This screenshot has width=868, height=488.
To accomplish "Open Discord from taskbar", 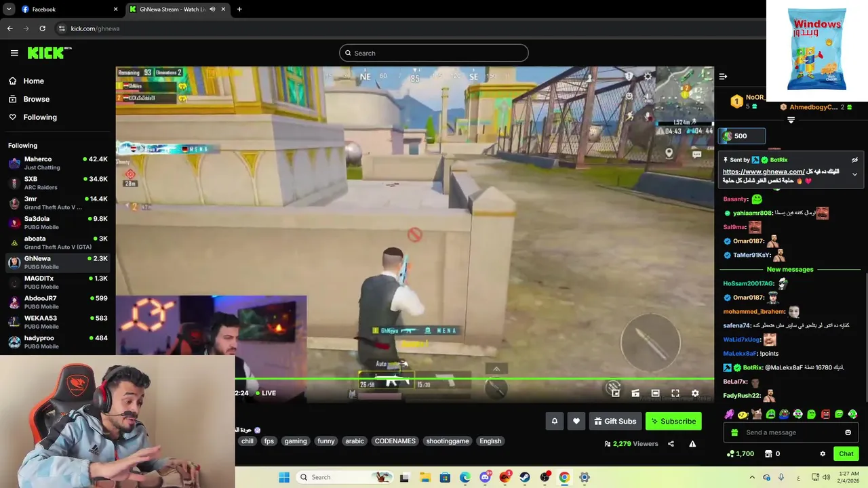I will pos(485,477).
